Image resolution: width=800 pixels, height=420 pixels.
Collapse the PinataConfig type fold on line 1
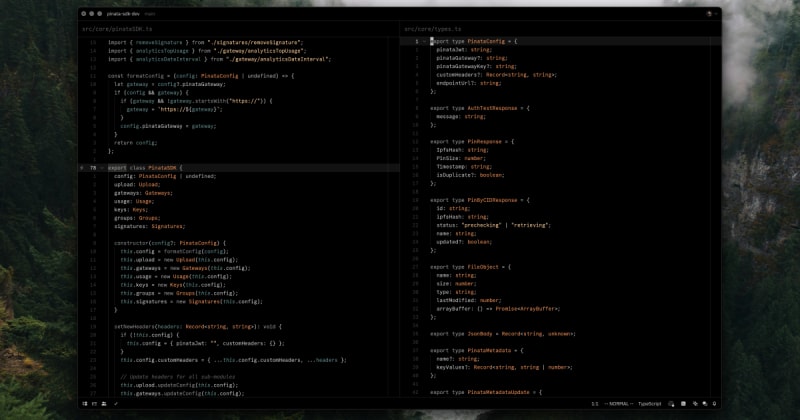425,41
